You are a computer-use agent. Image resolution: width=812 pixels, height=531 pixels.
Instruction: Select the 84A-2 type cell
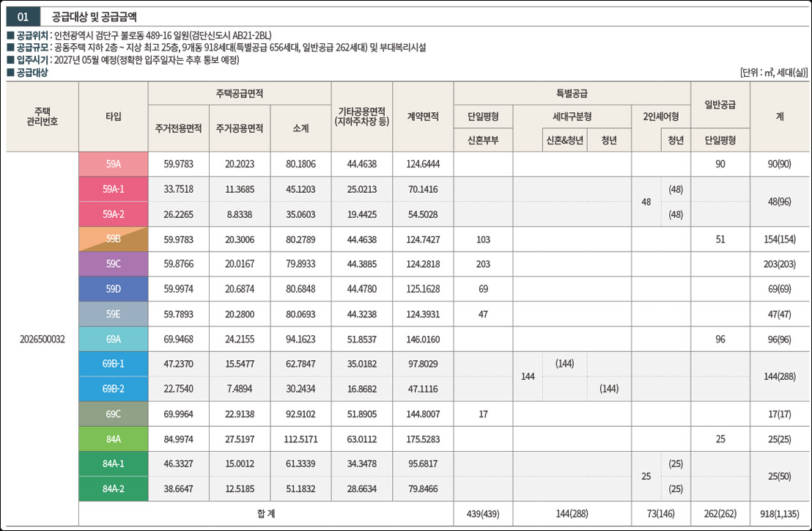[x=114, y=488]
